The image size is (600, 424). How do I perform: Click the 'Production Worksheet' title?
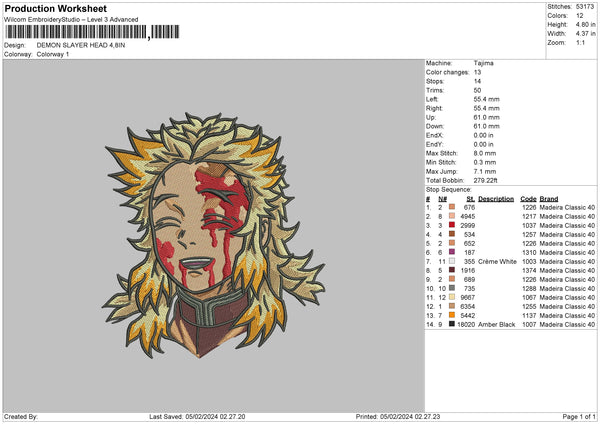[x=56, y=9]
